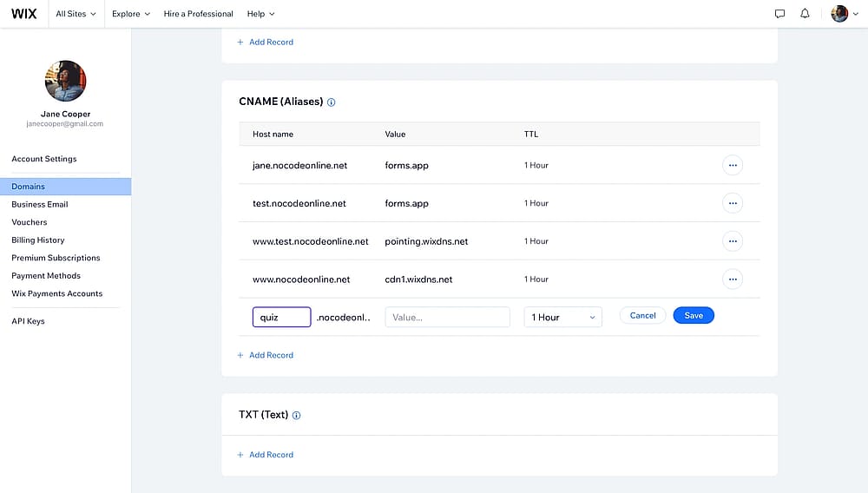
Task: Click the forms.app value for jane.nocodeonline.net
Action: coord(407,166)
